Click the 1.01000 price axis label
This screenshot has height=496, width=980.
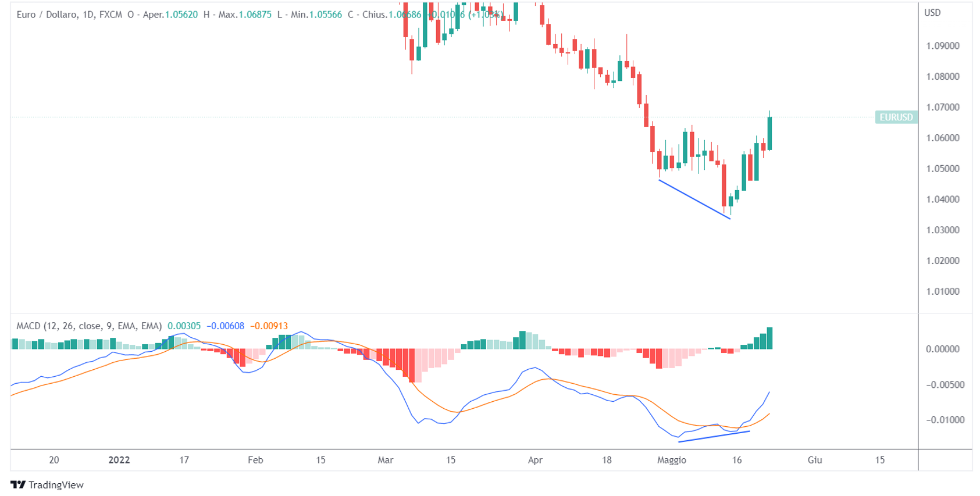point(942,291)
